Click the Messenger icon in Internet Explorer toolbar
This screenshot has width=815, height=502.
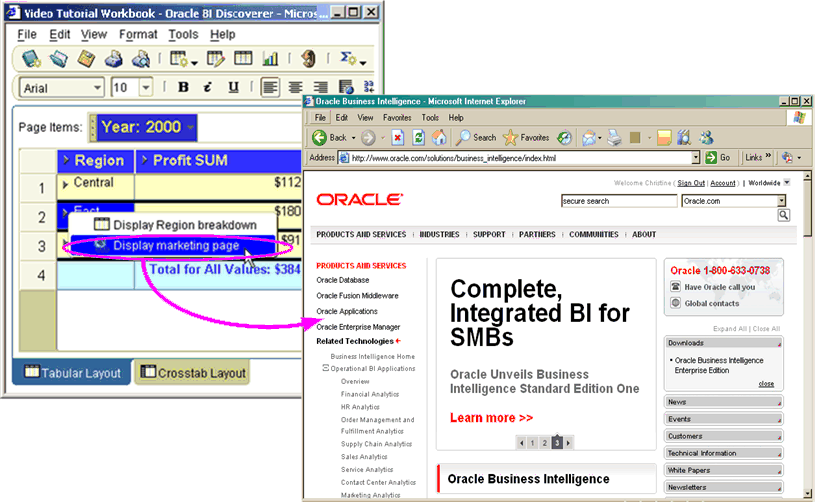click(706, 137)
